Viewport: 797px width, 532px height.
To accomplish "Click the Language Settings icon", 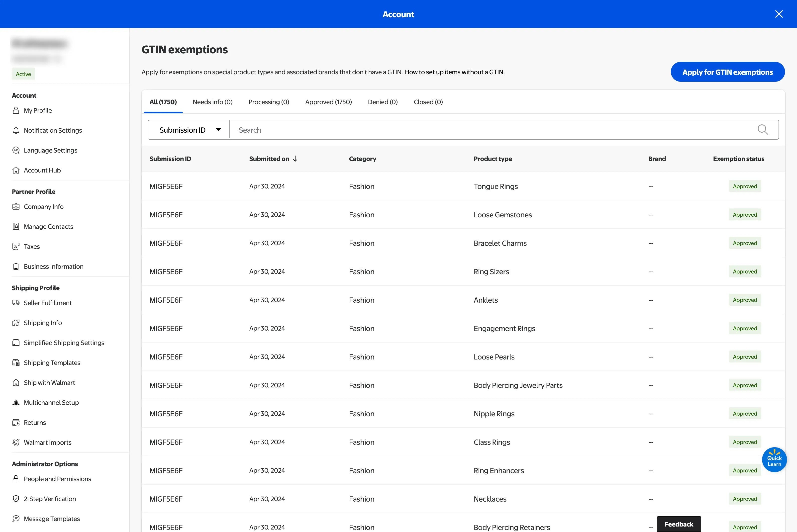I will (16, 150).
